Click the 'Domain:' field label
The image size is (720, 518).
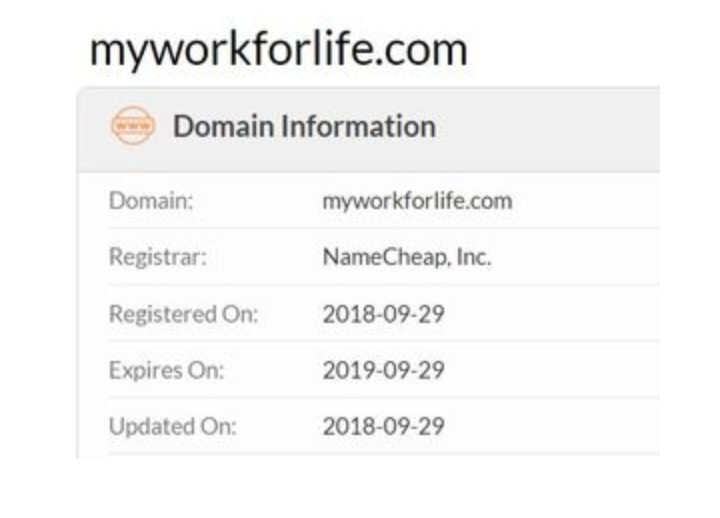point(150,200)
